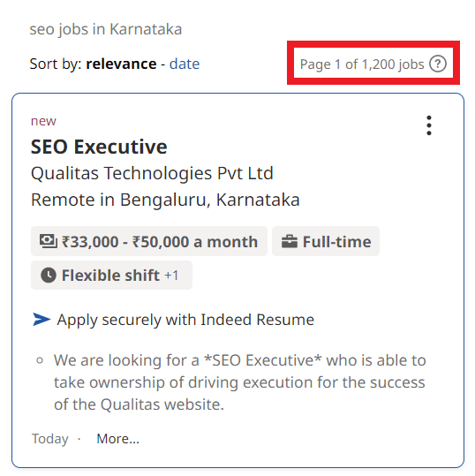This screenshot has width=475, height=476.
Task: Select the ₹33,000 - ₹50,000 a month salary tag
Action: click(149, 241)
